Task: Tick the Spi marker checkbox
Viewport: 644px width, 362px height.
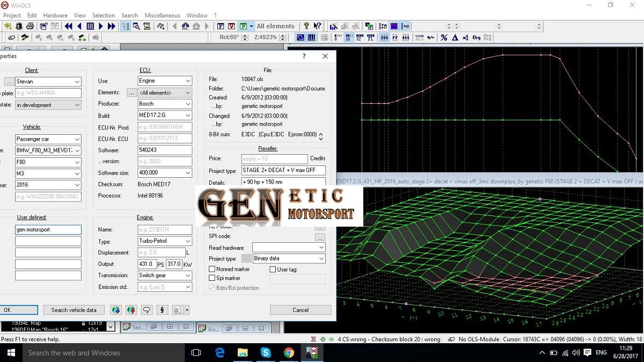Action: [x=212, y=278]
